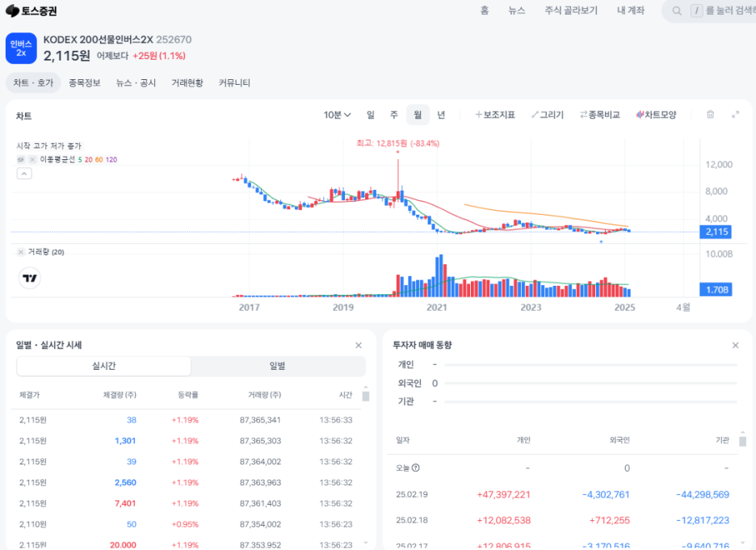Open the 그리기 drawing tool
This screenshot has height=550, width=756.
click(548, 115)
